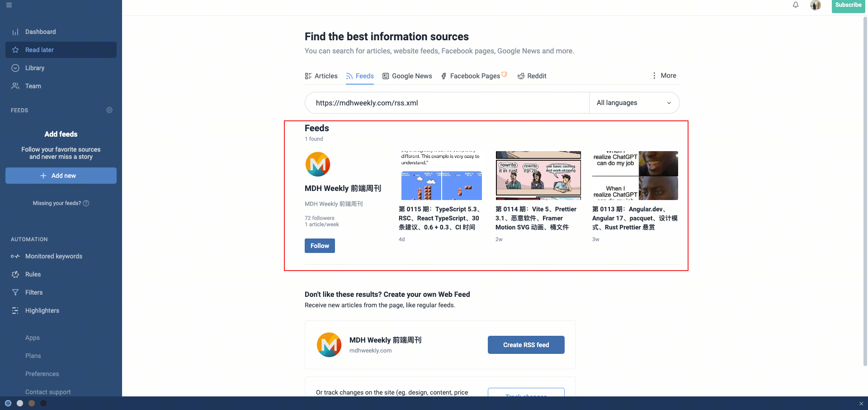Click the Library clock icon
Image resolution: width=868 pixels, height=410 pixels.
(x=15, y=68)
